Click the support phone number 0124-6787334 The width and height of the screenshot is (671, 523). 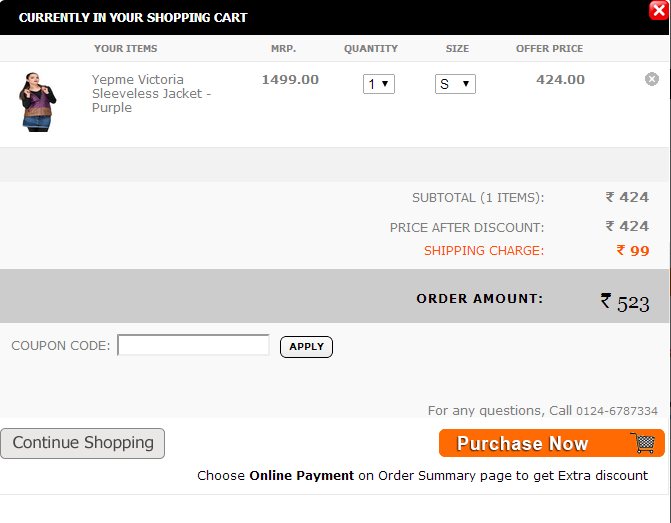617,411
